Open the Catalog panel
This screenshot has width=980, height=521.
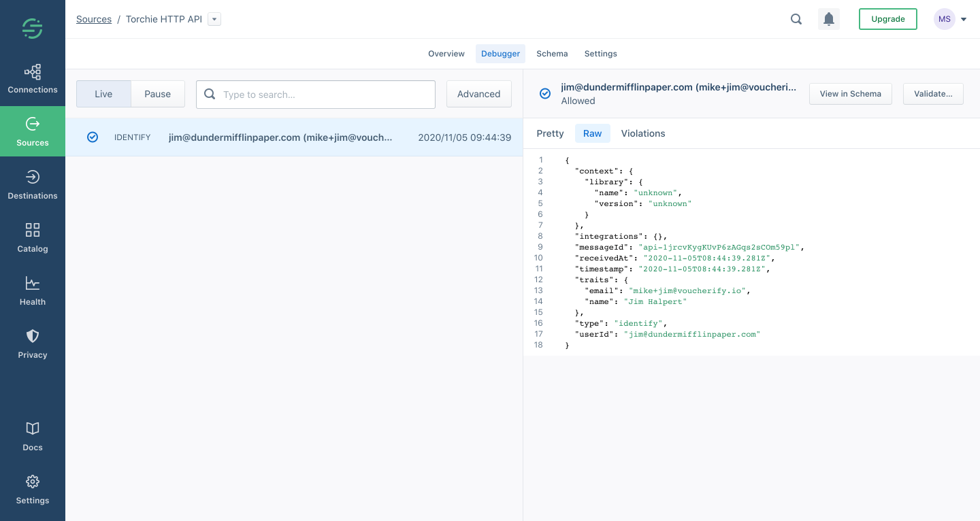(32, 237)
